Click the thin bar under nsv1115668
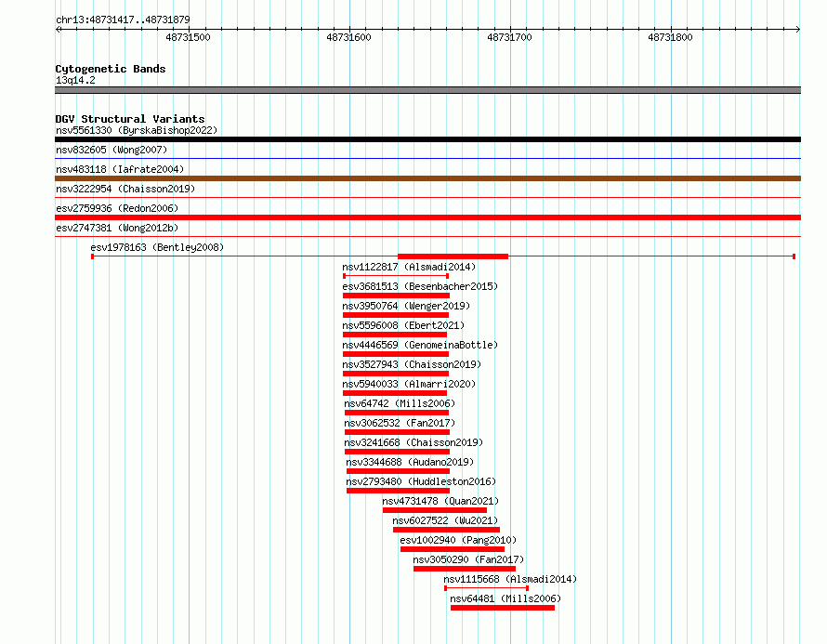 pyautogui.click(x=486, y=588)
